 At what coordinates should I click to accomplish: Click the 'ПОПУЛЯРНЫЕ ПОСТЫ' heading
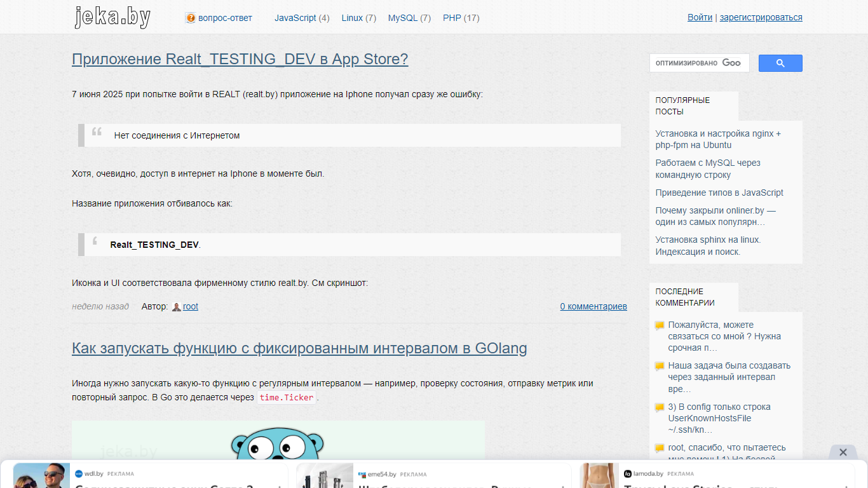pos(683,106)
